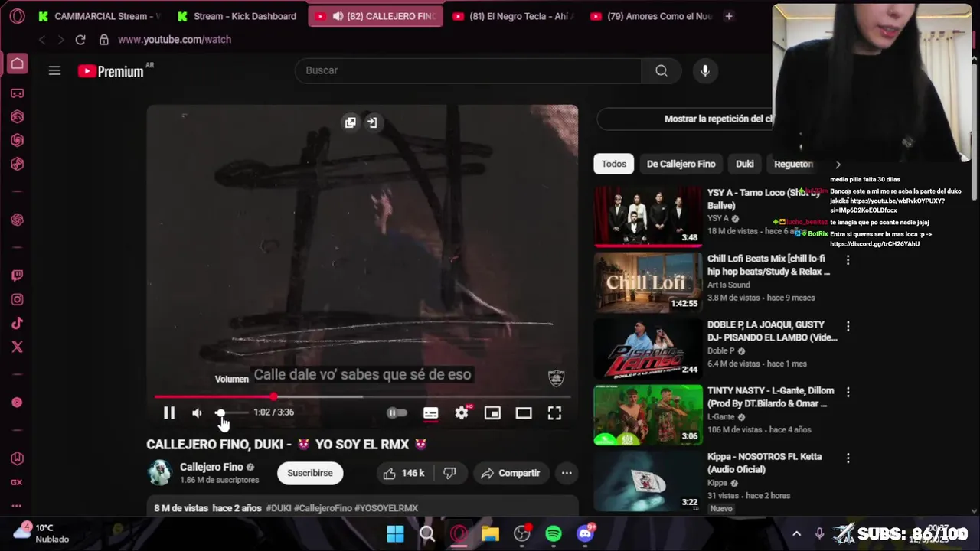Viewport: 980px width, 551px height.
Task: Open options menu for Kippa NOSOTROS
Action: [x=848, y=458]
